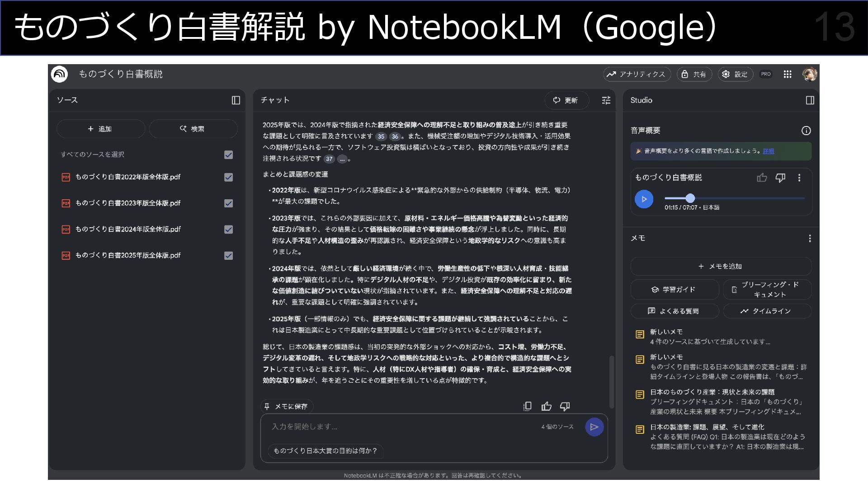Click chat input field 入力を開始します
The height and width of the screenshot is (488, 868).
point(402,427)
